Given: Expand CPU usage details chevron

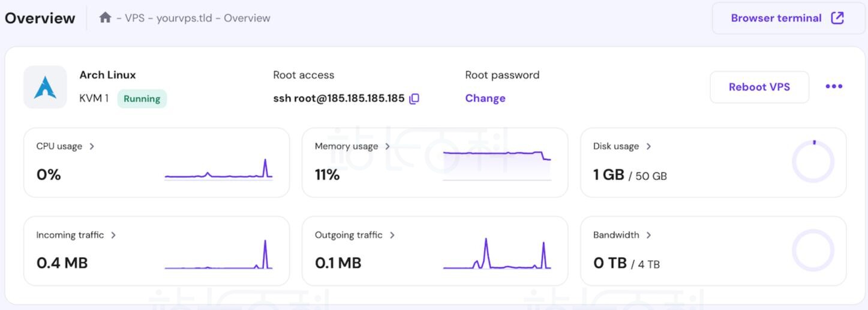Looking at the screenshot, I should (92, 146).
